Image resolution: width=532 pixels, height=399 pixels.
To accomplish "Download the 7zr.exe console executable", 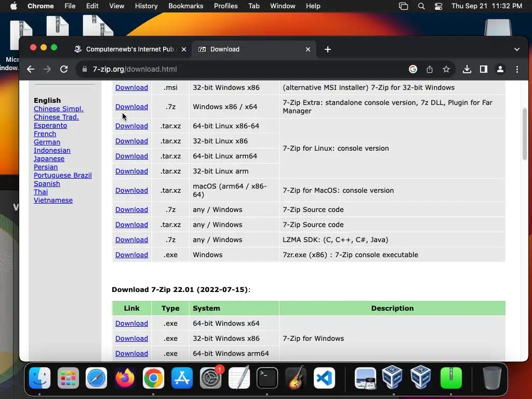I will coord(131,255).
